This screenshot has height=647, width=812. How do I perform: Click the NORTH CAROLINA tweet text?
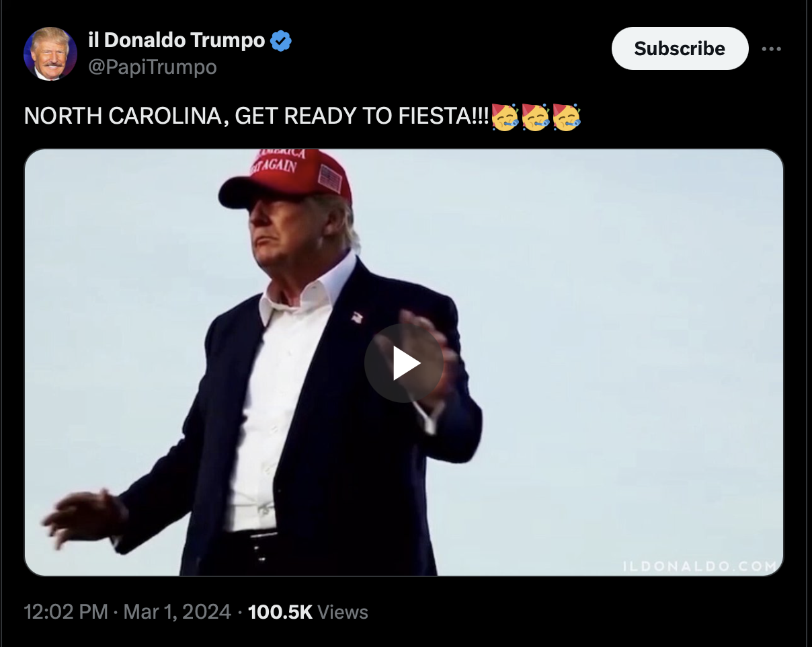pyautogui.click(x=257, y=116)
